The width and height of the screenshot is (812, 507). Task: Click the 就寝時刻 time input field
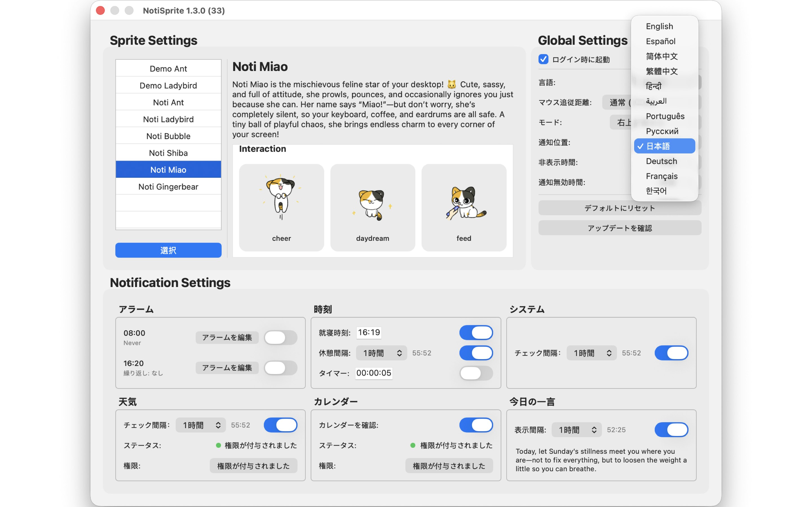[369, 332]
